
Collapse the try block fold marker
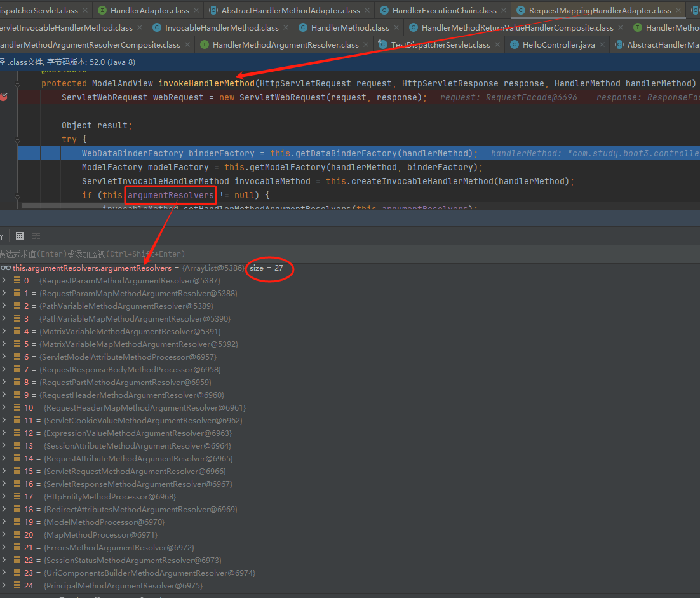[17, 139]
